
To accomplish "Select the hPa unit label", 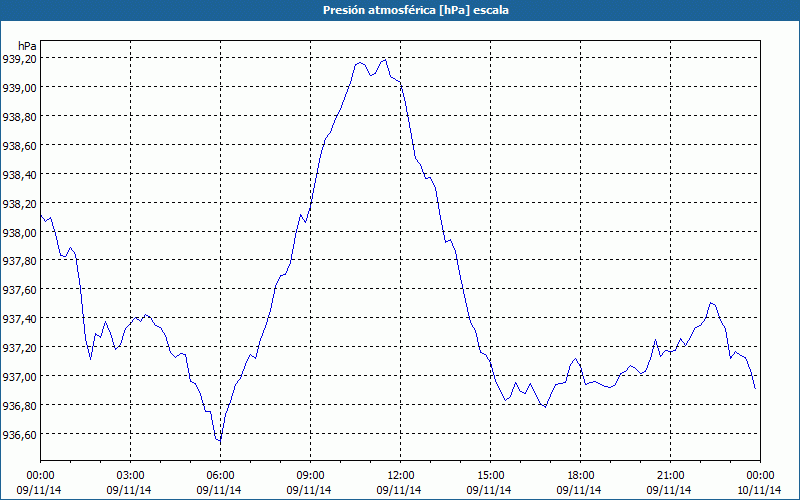I will [27, 45].
